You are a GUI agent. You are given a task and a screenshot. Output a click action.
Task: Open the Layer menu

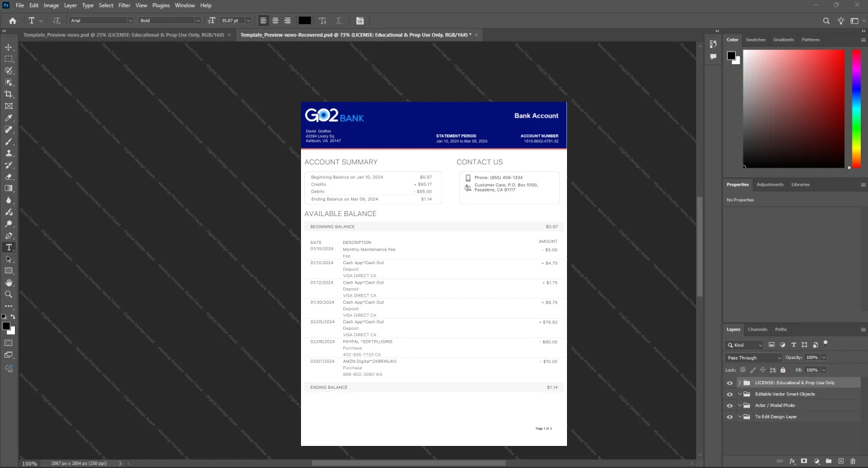click(x=70, y=5)
